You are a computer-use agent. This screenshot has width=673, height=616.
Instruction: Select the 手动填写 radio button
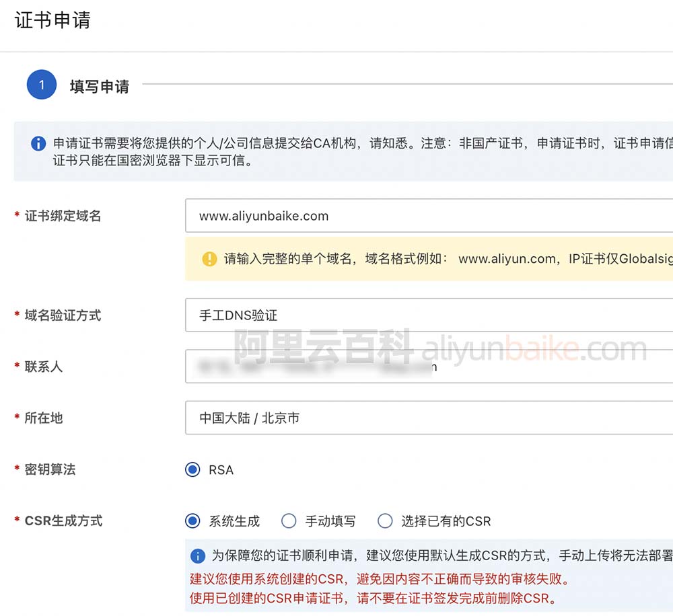pyautogui.click(x=289, y=521)
